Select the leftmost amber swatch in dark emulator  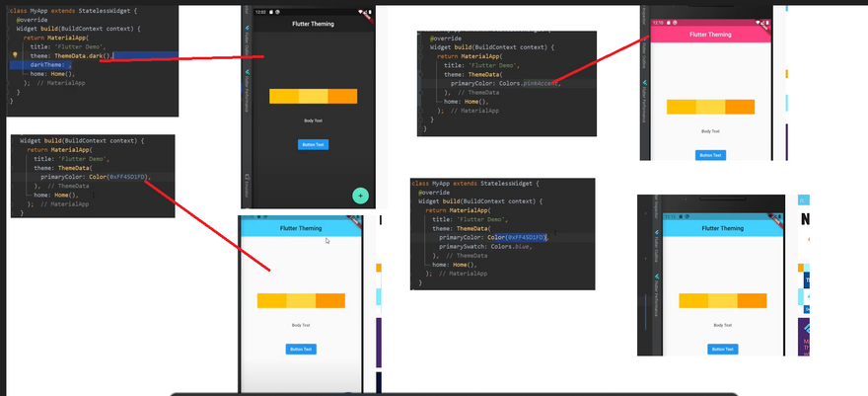[x=283, y=96]
